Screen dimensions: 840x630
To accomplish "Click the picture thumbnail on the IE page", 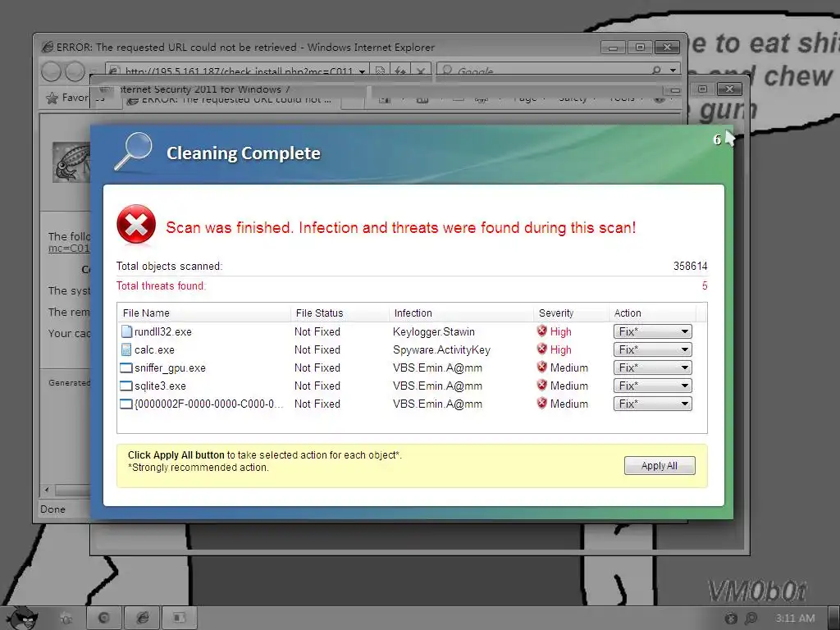I will pos(71,163).
